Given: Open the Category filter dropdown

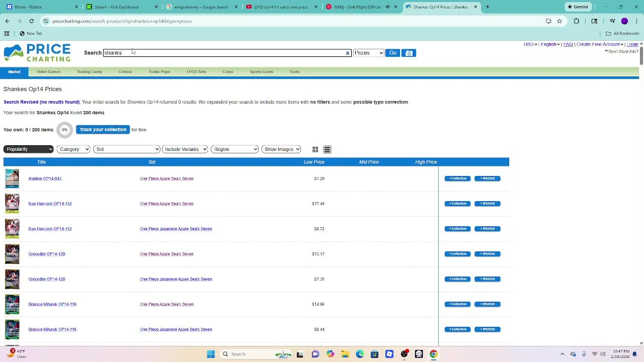Looking at the screenshot, I should click(x=73, y=149).
